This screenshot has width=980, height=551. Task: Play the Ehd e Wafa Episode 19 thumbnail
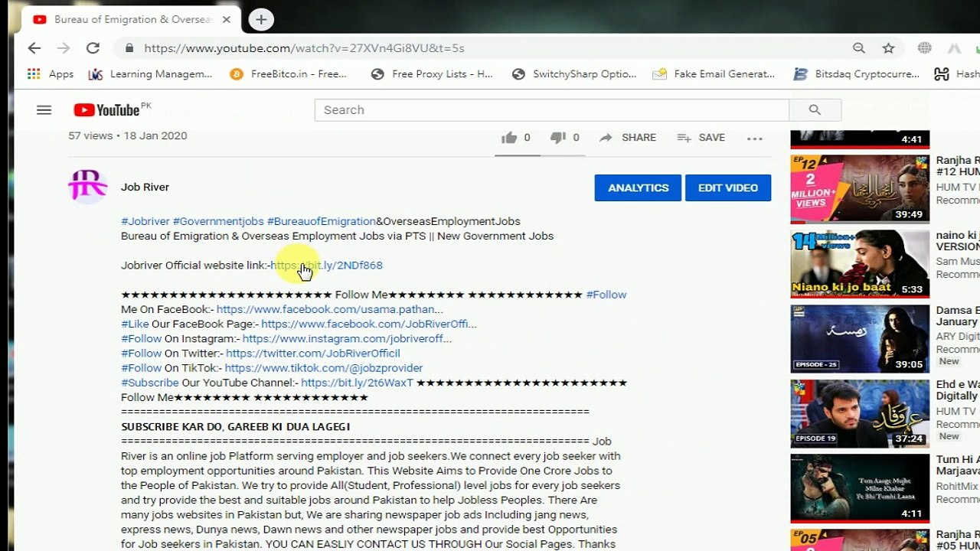pyautogui.click(x=860, y=414)
